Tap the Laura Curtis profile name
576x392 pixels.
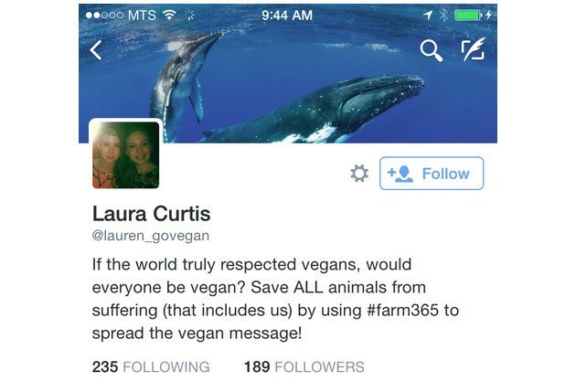152,214
